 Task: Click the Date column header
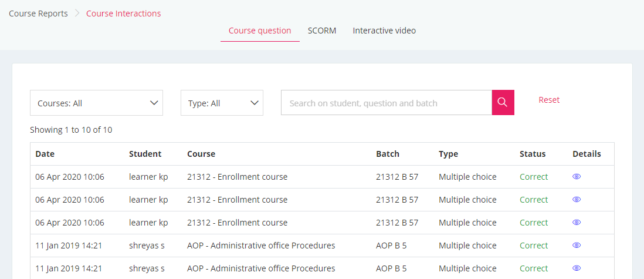coord(45,154)
